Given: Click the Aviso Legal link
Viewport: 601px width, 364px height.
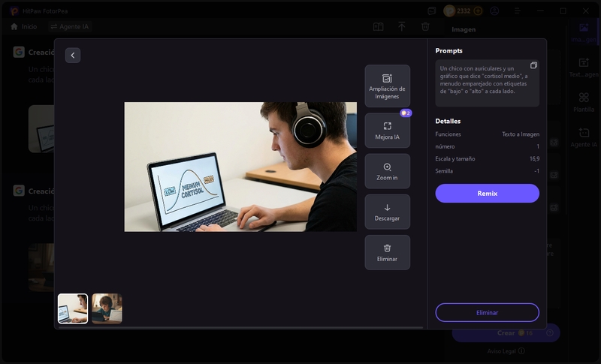Looking at the screenshot, I should [x=506, y=350].
